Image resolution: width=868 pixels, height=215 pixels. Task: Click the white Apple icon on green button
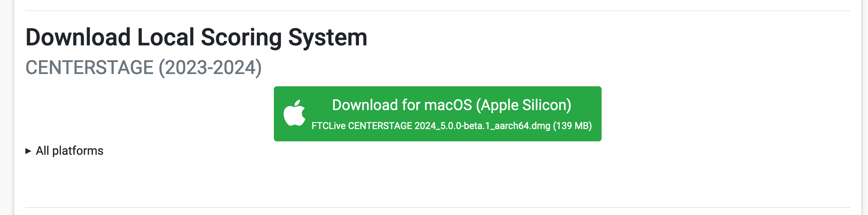coord(294,113)
